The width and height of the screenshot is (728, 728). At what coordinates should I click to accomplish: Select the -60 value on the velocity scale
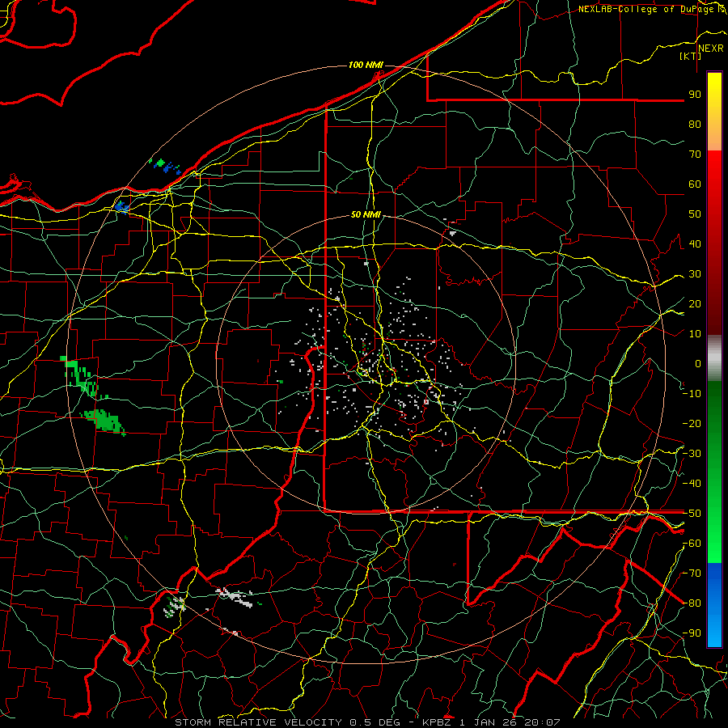coord(692,544)
